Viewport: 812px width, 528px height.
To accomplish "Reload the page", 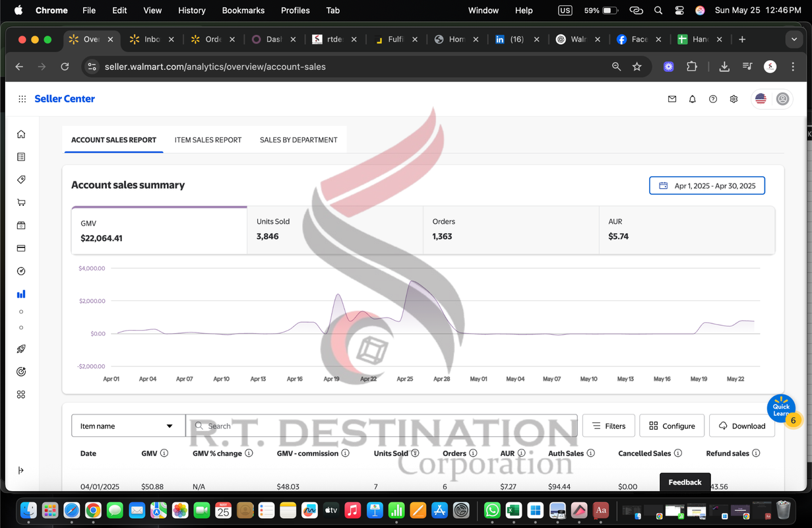I will (x=65, y=67).
